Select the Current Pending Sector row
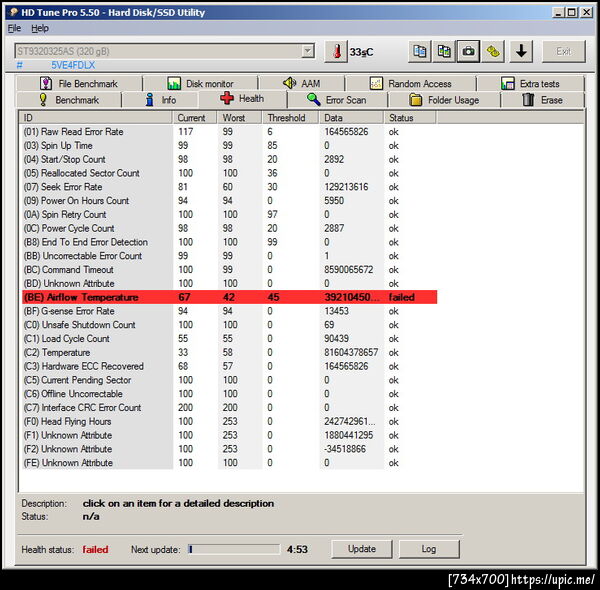The image size is (600, 590). click(x=230, y=380)
